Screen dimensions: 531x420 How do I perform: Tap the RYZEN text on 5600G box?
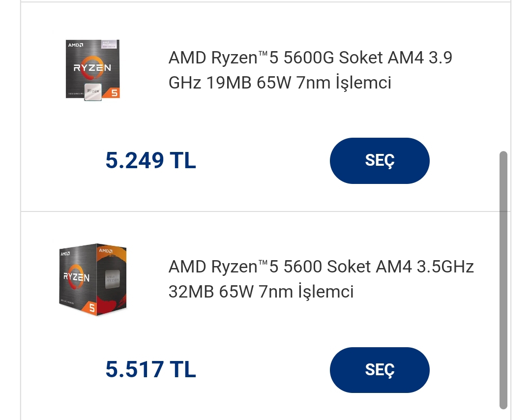coord(92,68)
